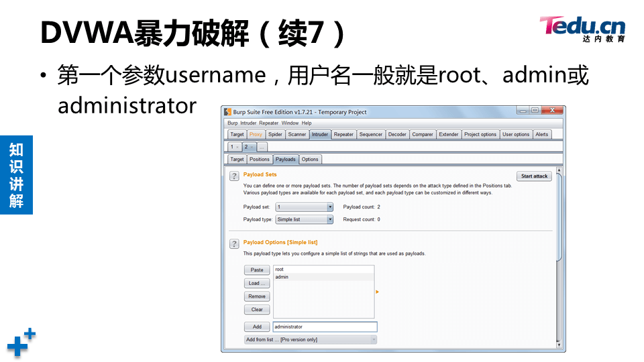Open the Payload type dropdown
The image size is (644, 362).
pyautogui.click(x=330, y=220)
